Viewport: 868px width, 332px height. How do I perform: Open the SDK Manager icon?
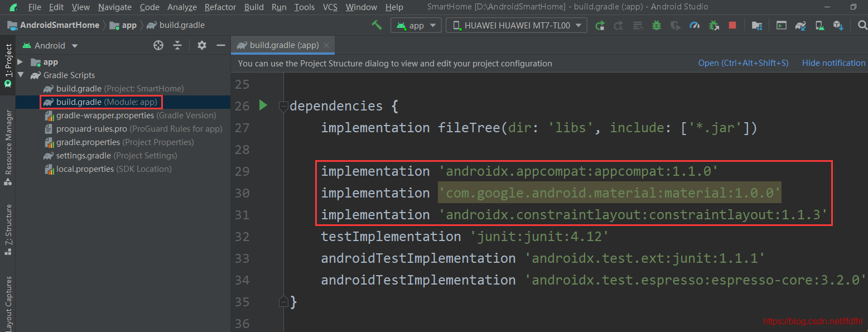point(838,25)
